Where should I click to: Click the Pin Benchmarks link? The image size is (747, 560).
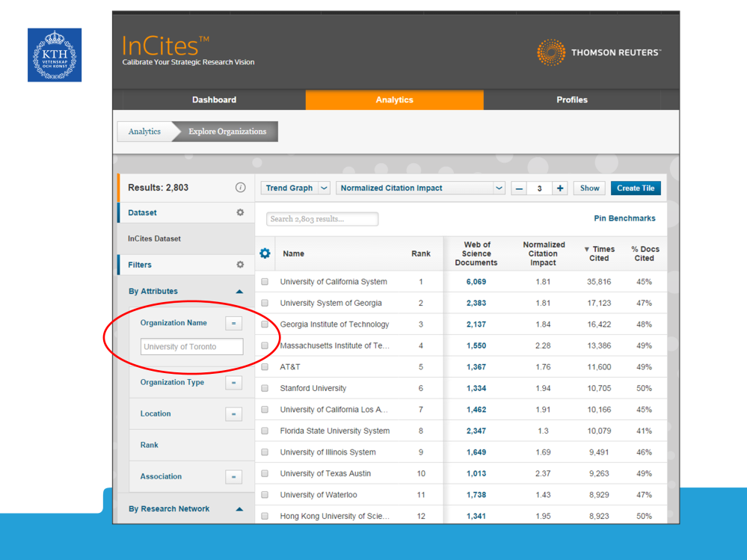[x=624, y=218]
